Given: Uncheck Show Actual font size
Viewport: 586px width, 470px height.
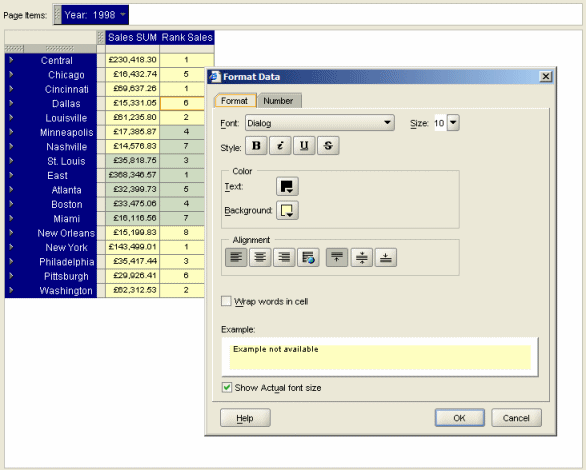Looking at the screenshot, I should [226, 387].
